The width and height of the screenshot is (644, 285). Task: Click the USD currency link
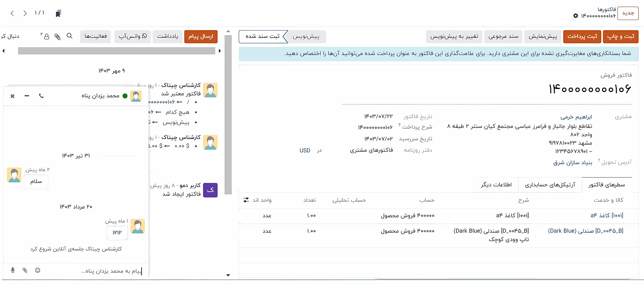tap(305, 150)
